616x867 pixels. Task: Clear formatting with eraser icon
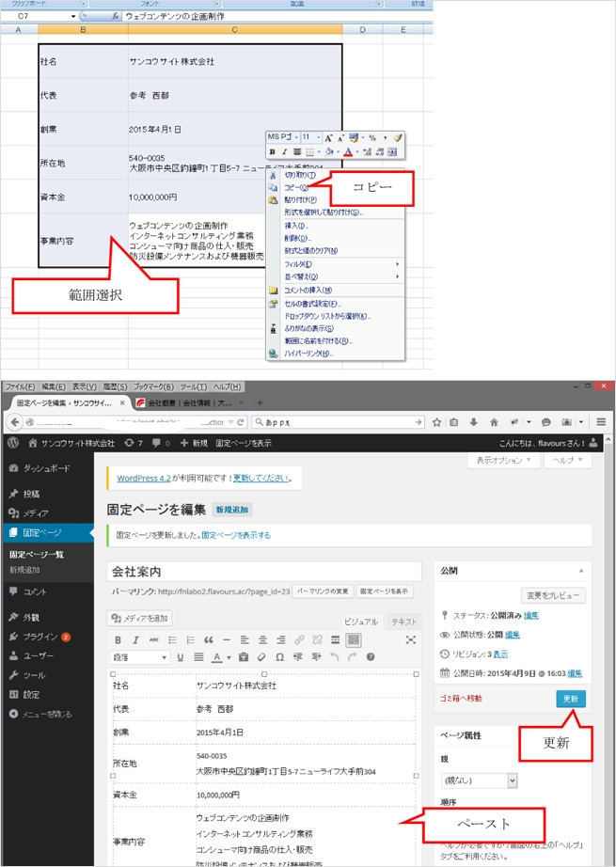261,657
